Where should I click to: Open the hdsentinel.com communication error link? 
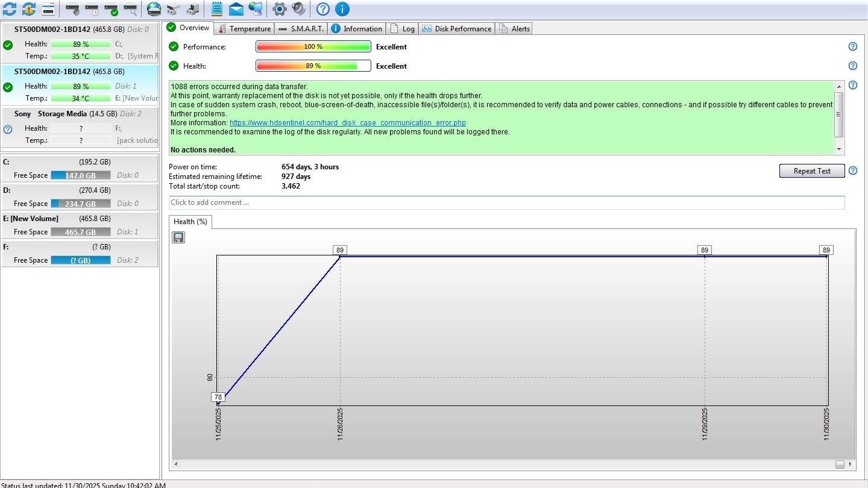tap(347, 123)
